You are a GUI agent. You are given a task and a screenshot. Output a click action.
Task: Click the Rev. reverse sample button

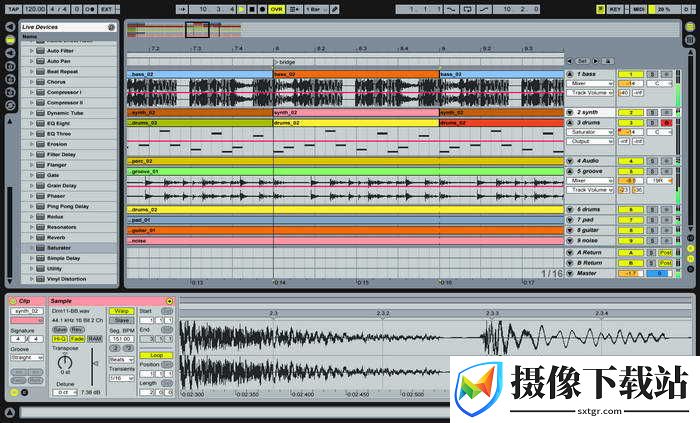77,330
